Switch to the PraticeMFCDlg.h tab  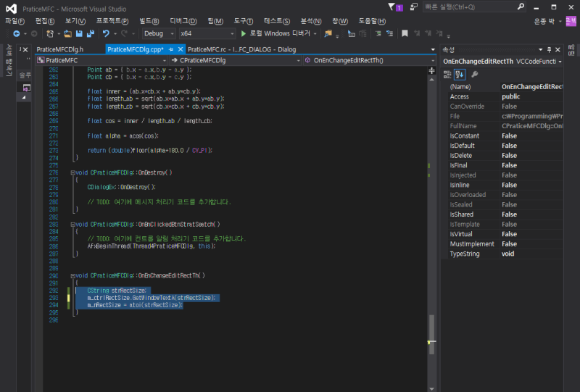(60, 49)
